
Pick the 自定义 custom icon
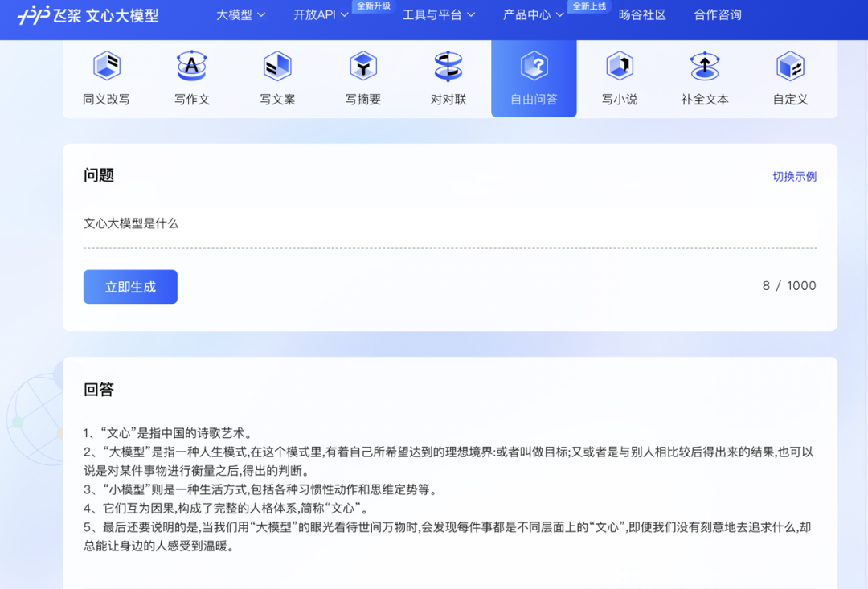(790, 66)
